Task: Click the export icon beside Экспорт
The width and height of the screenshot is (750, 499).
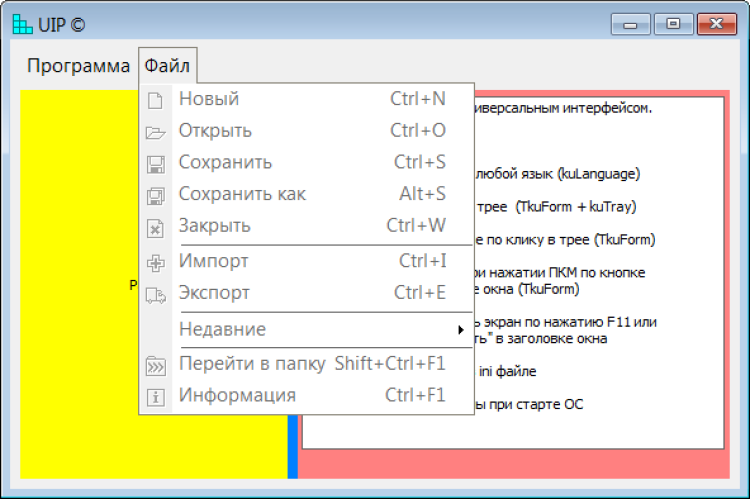Action: coord(155,294)
